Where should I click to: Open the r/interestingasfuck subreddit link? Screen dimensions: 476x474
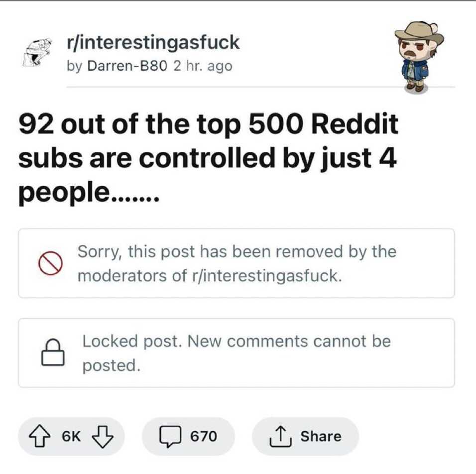pos(153,42)
